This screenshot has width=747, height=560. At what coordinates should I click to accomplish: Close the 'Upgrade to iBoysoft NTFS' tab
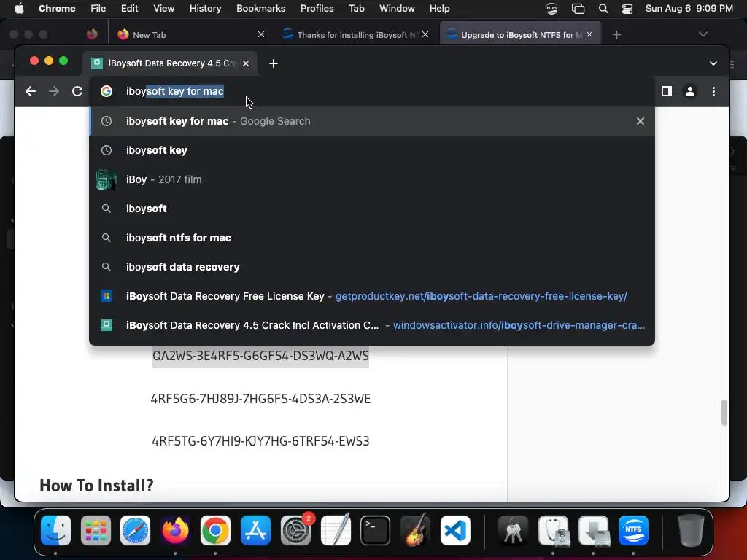point(589,34)
